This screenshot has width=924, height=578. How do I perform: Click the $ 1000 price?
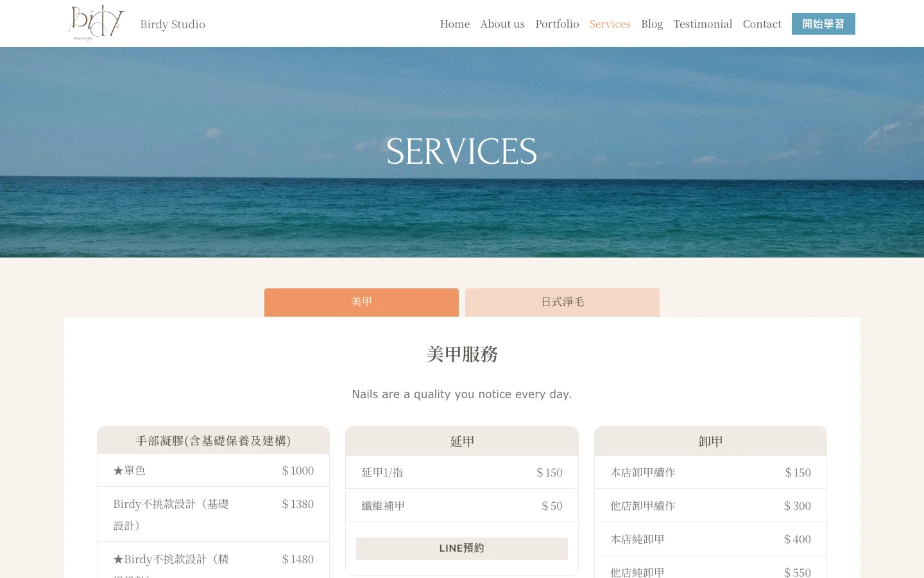[x=298, y=471]
